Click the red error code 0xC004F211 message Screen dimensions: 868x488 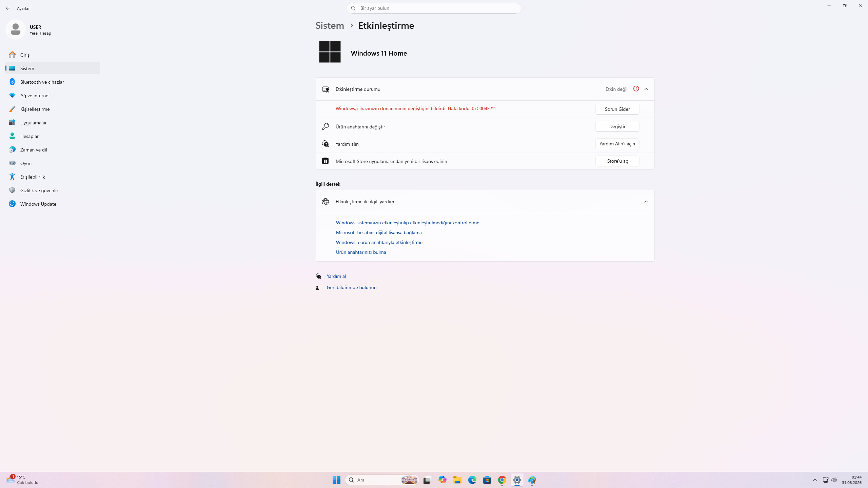(415, 108)
